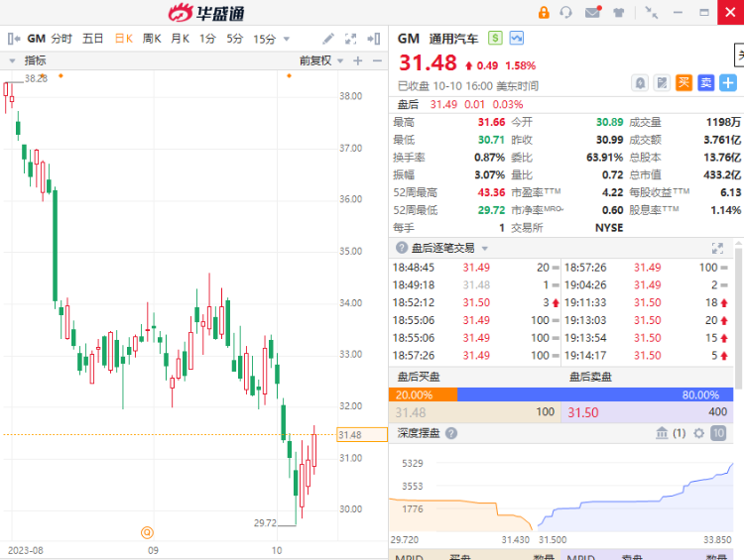Screen dimensions: 744x560
Task: Open 深度摆盘 settings gear
Action: pos(699,433)
